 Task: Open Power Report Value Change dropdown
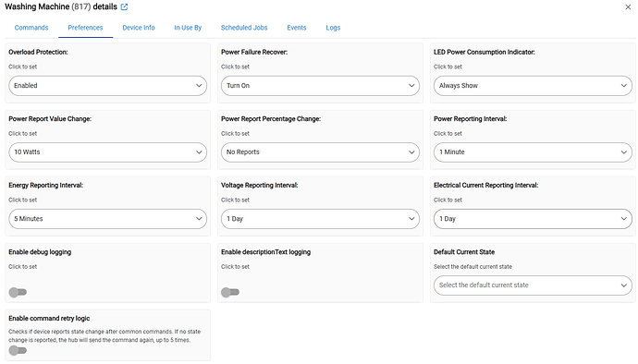coord(108,152)
